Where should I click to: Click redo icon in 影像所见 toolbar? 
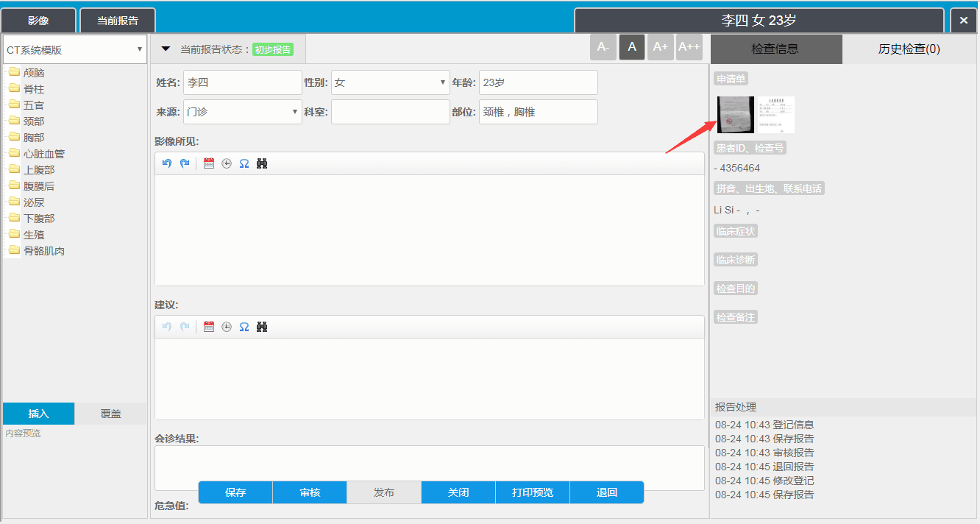(x=185, y=163)
